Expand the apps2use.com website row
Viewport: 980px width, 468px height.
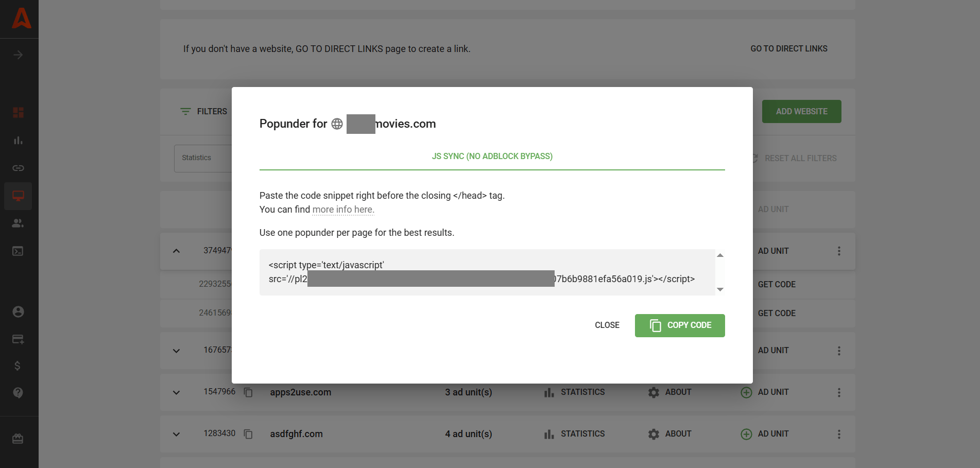click(x=176, y=392)
